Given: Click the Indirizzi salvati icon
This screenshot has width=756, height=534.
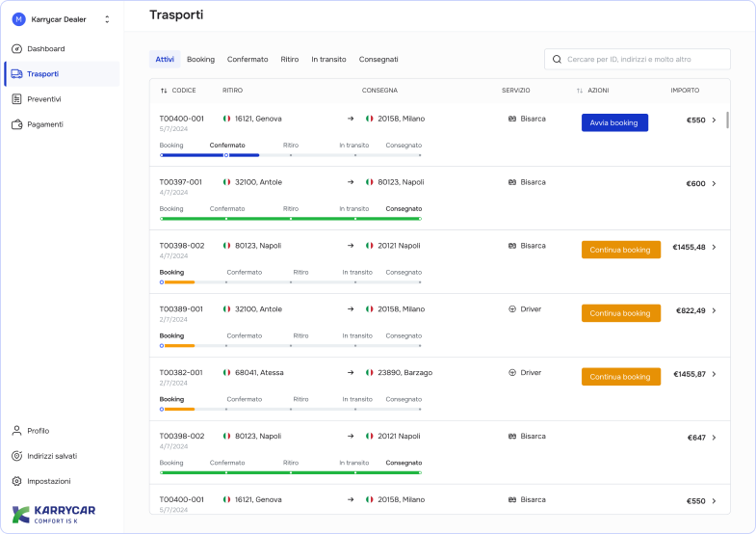Looking at the screenshot, I should pos(17,456).
